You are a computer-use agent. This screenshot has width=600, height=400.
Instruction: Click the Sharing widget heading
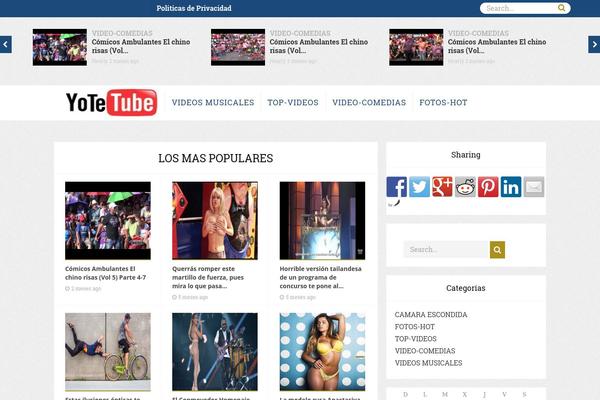click(x=466, y=155)
